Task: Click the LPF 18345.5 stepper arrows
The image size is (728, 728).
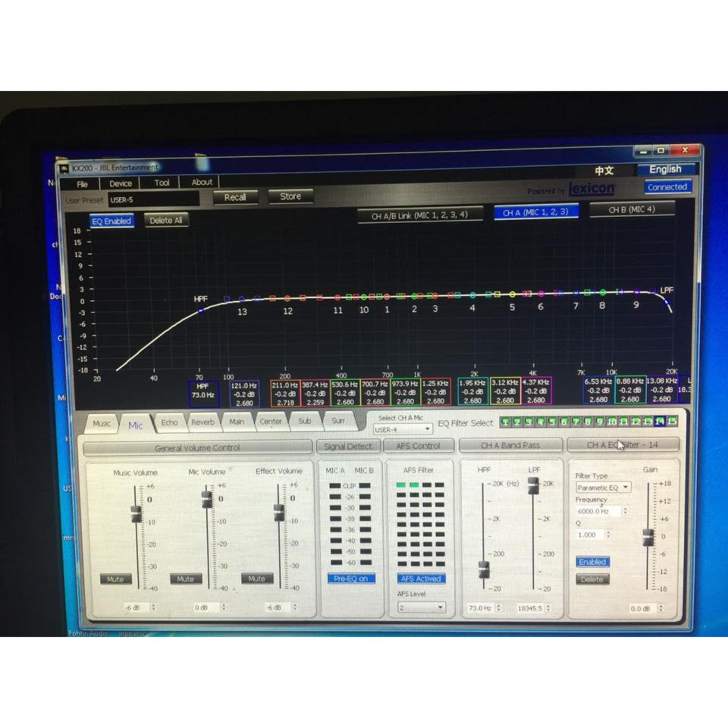Action: click(548, 607)
